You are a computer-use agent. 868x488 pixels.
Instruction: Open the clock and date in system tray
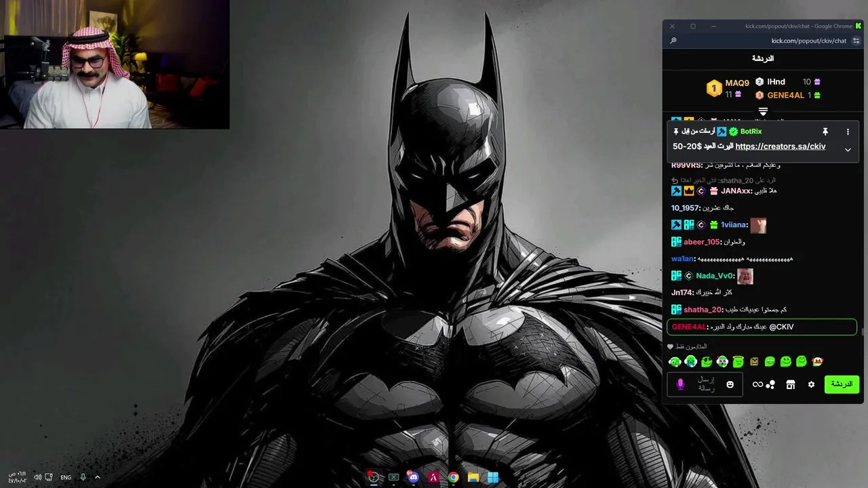click(x=18, y=477)
